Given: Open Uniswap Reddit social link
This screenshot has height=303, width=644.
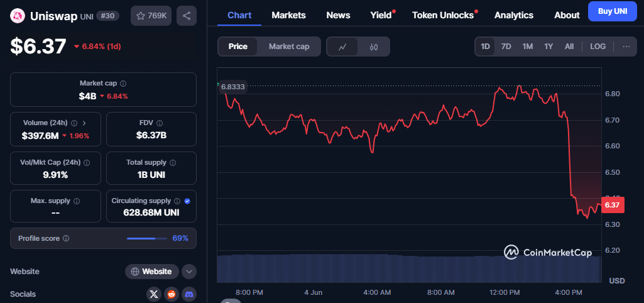Looking at the screenshot, I should (x=172, y=294).
